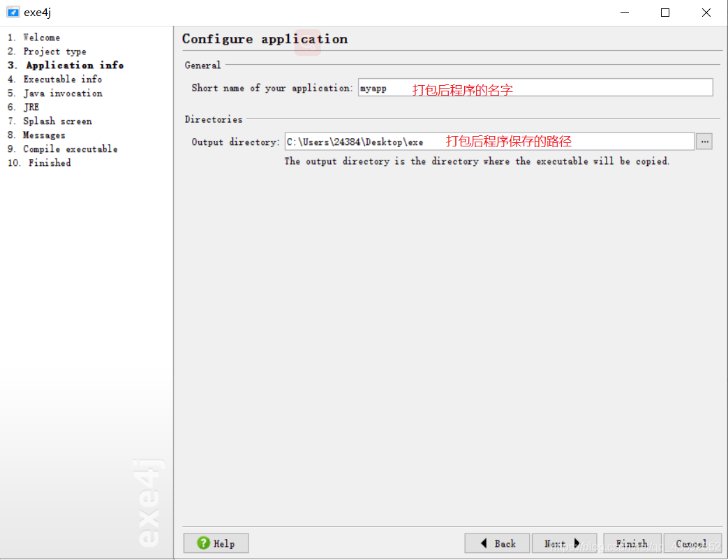Select step 6 JRE

(23, 107)
